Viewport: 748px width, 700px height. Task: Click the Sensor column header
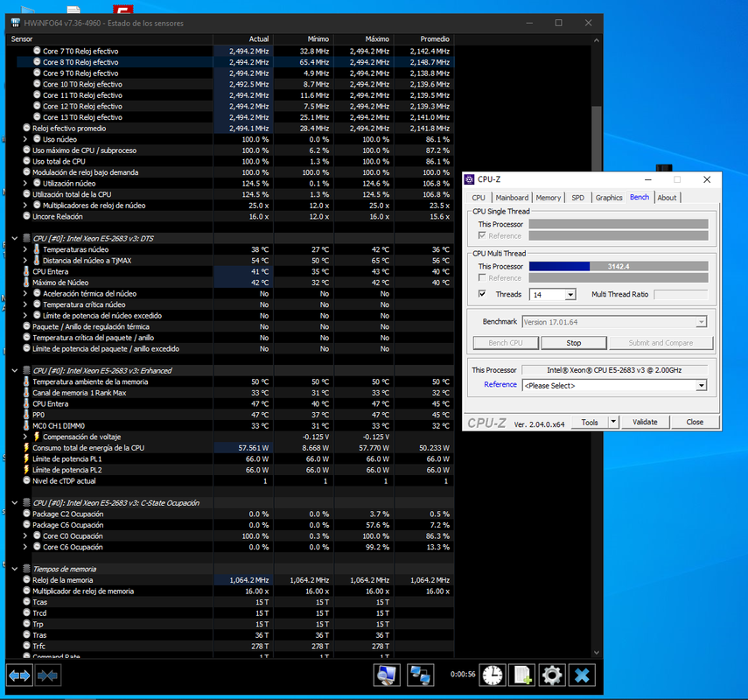click(109, 39)
